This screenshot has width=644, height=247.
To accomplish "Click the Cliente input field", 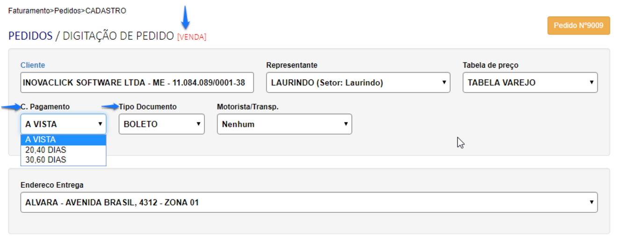I will click(137, 83).
